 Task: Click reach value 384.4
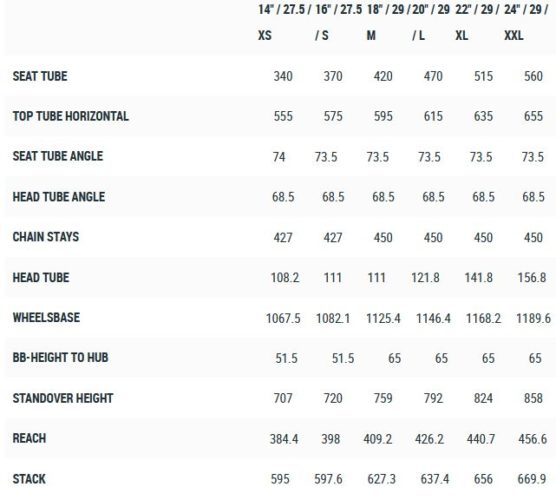284,439
